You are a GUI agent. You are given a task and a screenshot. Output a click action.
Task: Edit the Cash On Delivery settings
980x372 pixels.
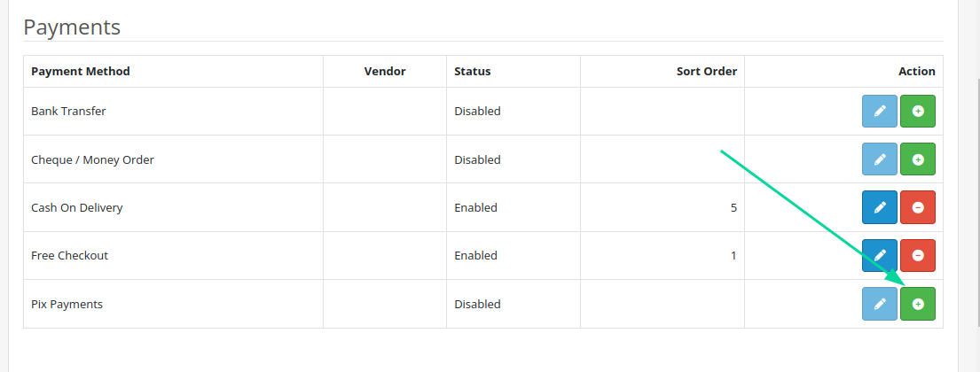click(x=880, y=207)
